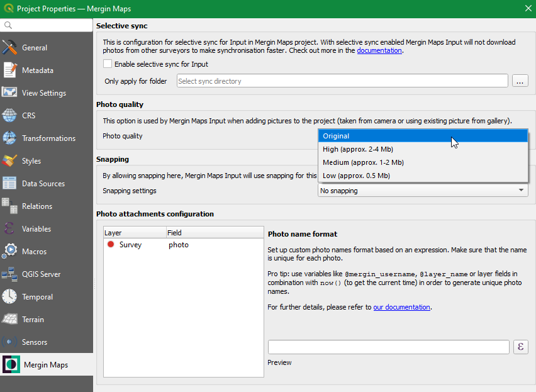Switch to the Data Sources tab label

[43, 184]
